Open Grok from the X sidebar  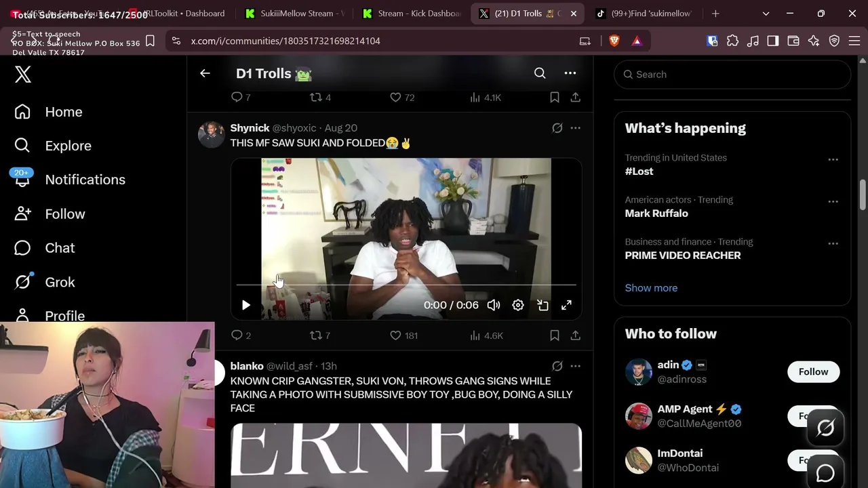pos(44,282)
